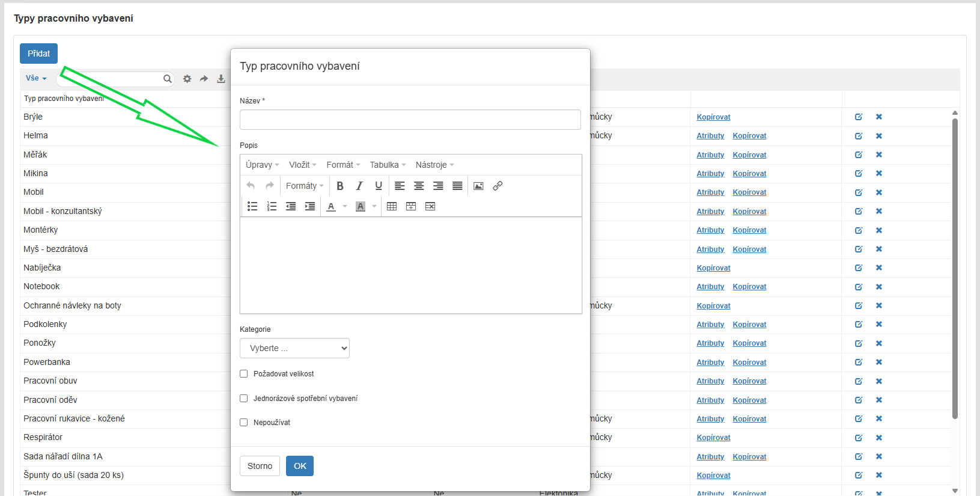The width and height of the screenshot is (980, 496).
Task: Expand the Formáty dropdown
Action: pos(305,186)
